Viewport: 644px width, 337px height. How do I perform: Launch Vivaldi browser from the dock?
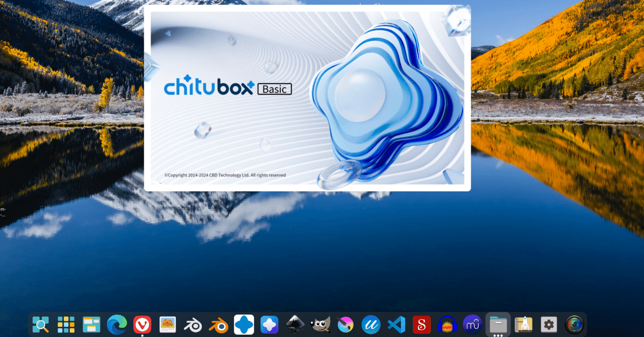(142, 324)
